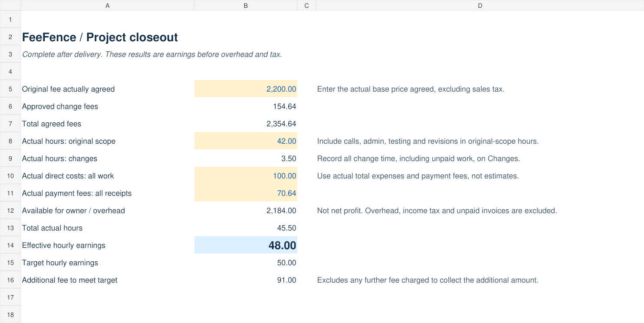Image resolution: width=644 pixels, height=323 pixels.
Task: Click the note 'Record all change time'
Action: pos(418,158)
